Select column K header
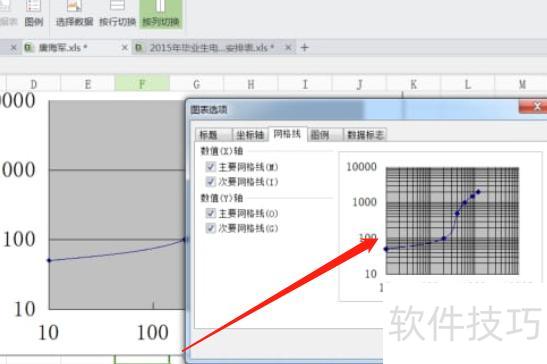Viewport: 547px width, 364px height. 414,84
